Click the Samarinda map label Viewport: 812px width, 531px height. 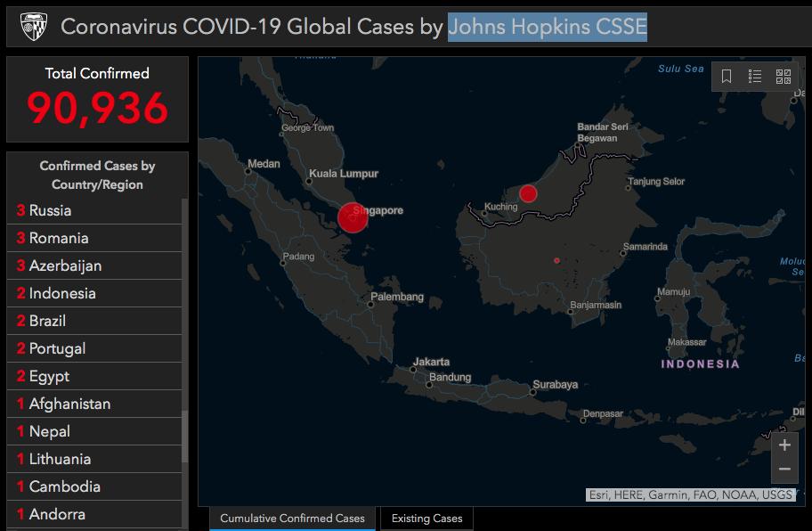point(646,247)
